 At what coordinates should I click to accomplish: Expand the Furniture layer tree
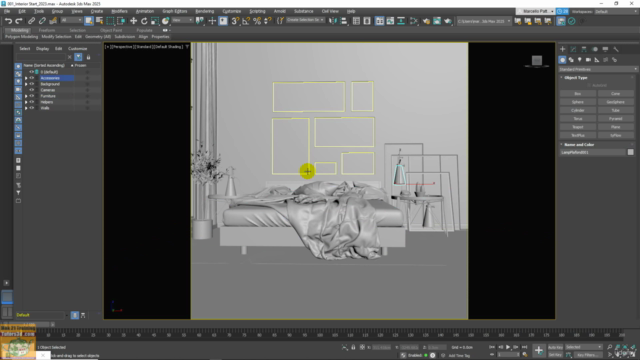coord(26,96)
